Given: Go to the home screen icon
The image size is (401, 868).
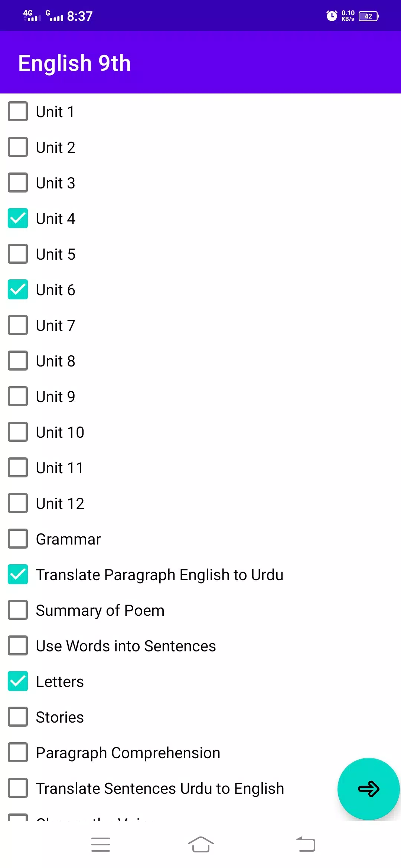Looking at the screenshot, I should (200, 845).
